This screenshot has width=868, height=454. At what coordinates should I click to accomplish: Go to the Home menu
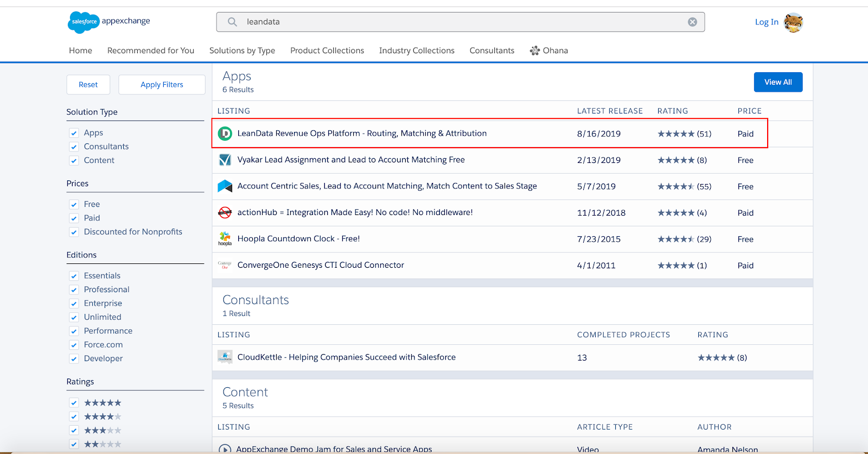pyautogui.click(x=80, y=51)
